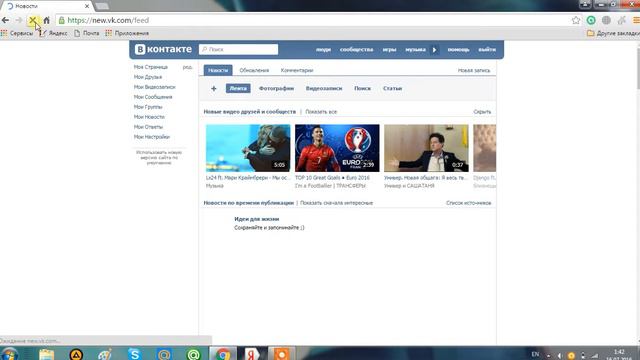
Task: Open Yandex browser from the taskbar
Action: (x=252, y=354)
